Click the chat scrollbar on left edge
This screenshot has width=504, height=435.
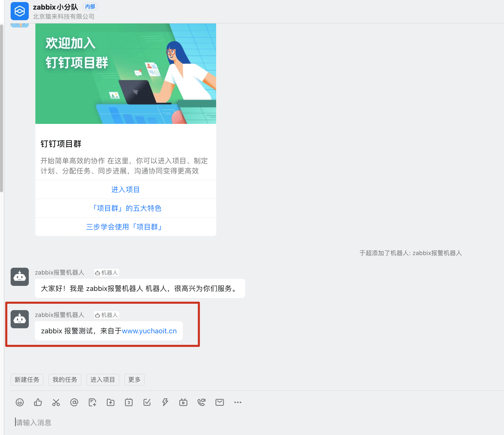pyautogui.click(x=2, y=108)
